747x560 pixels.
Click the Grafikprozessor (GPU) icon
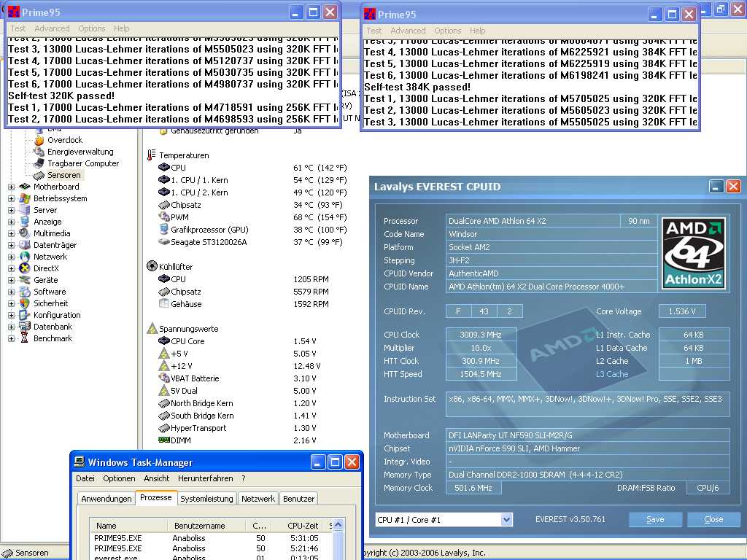point(164,230)
